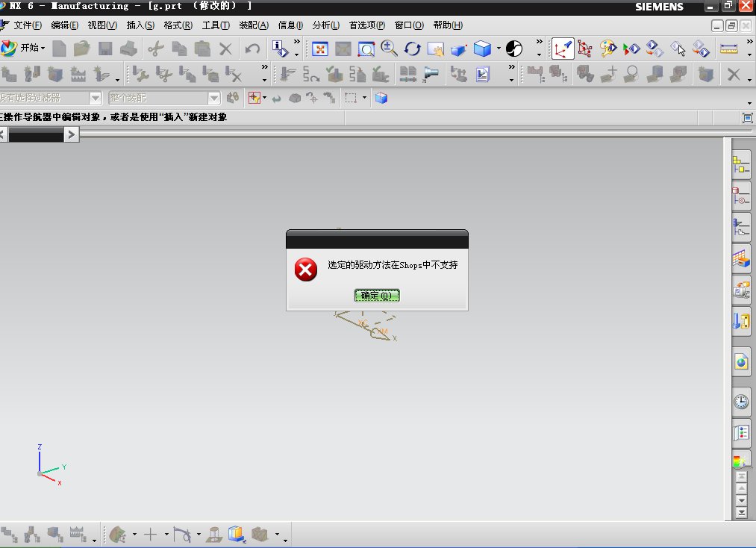
Task: Toggle full screen mode icon
Action: [747, 118]
